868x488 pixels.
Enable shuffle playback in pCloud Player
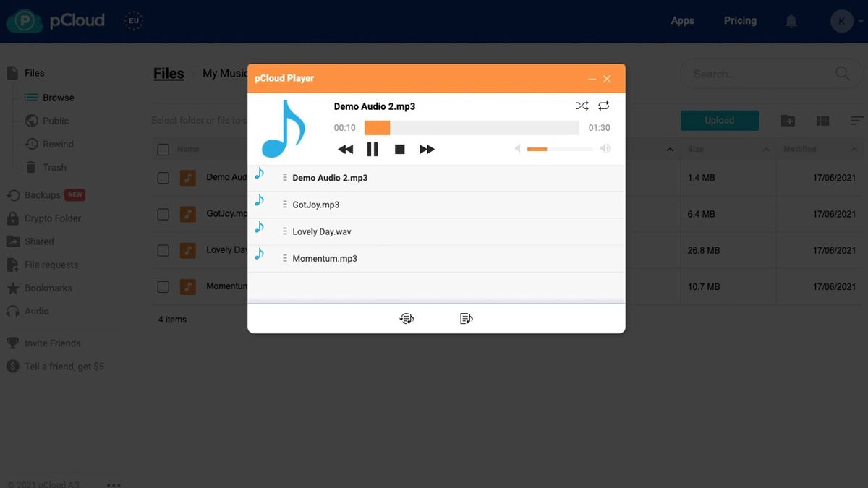point(582,105)
